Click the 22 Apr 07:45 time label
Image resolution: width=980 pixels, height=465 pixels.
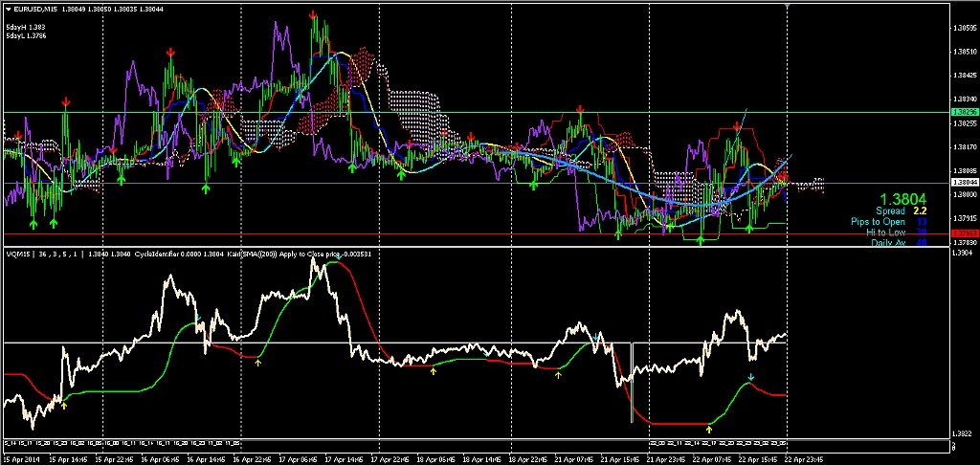711,458
